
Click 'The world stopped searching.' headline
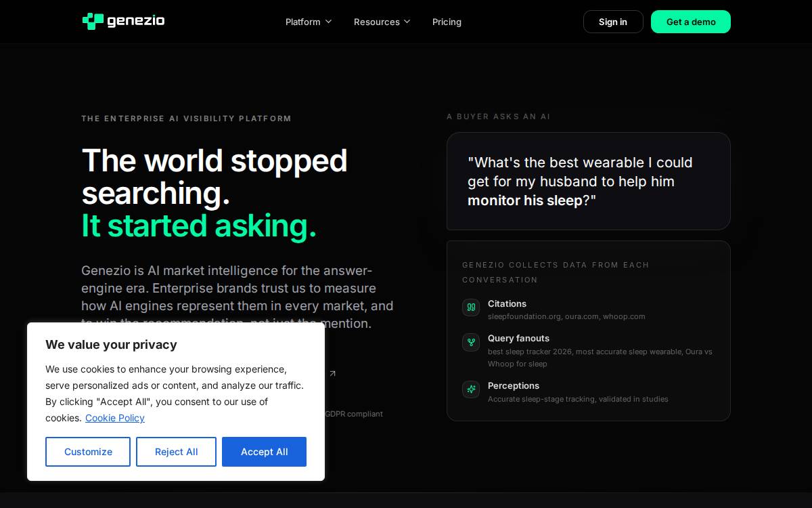tap(215, 177)
